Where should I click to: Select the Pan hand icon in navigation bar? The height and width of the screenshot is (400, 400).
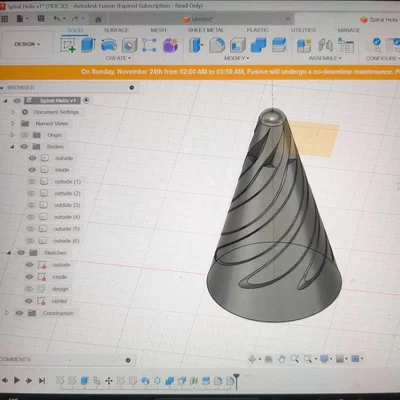click(282, 359)
